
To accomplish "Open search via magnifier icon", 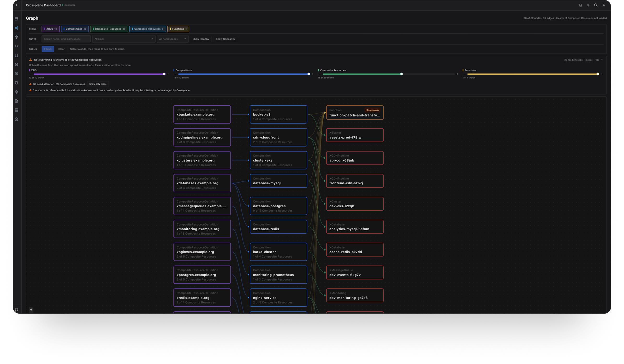I will tap(596, 5).
